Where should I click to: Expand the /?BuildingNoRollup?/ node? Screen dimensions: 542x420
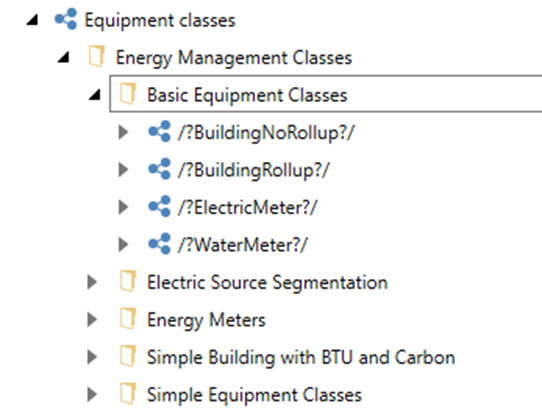(x=123, y=132)
